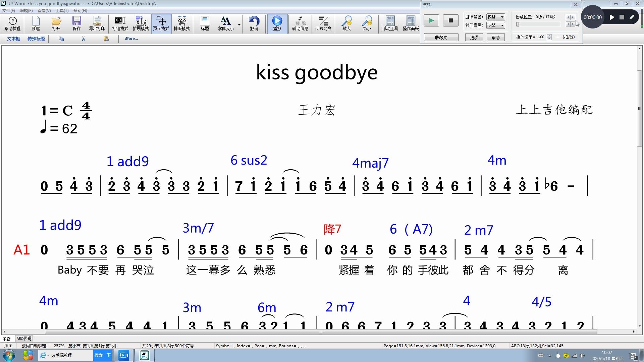Click the tempo marking = 62
This screenshot has height=362, width=644.
[x=59, y=128]
